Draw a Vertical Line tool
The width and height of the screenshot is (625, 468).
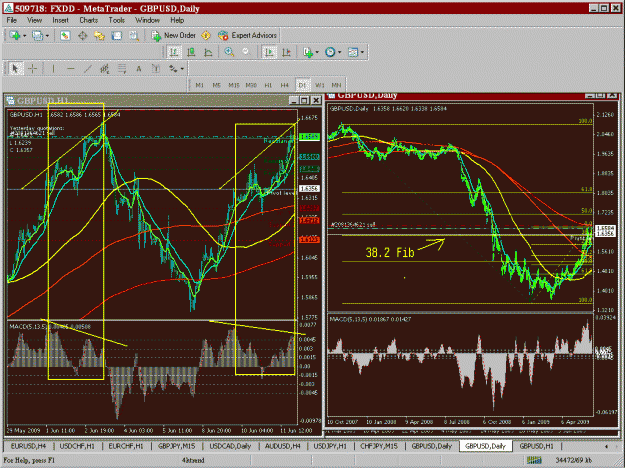[x=53, y=69]
